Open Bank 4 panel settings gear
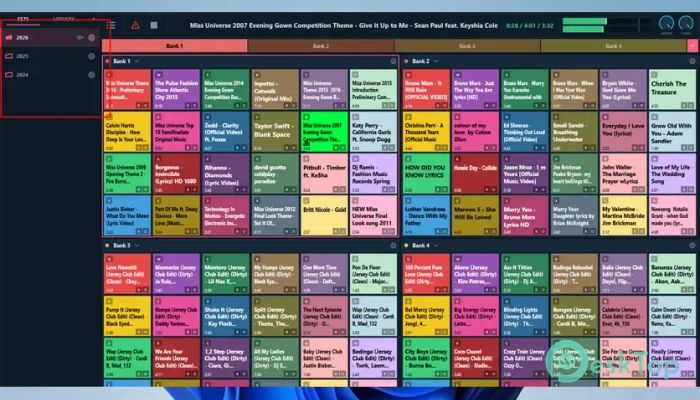The image size is (700, 400). point(692,246)
